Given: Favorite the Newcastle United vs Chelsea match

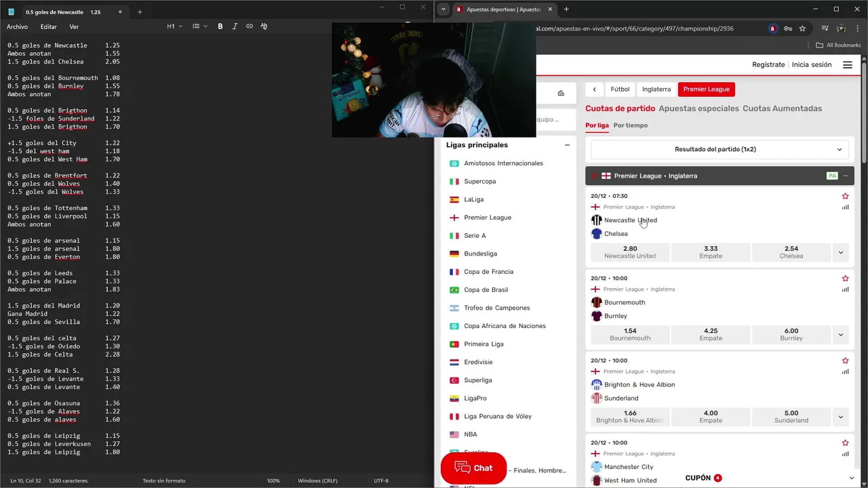Looking at the screenshot, I should pos(845,196).
